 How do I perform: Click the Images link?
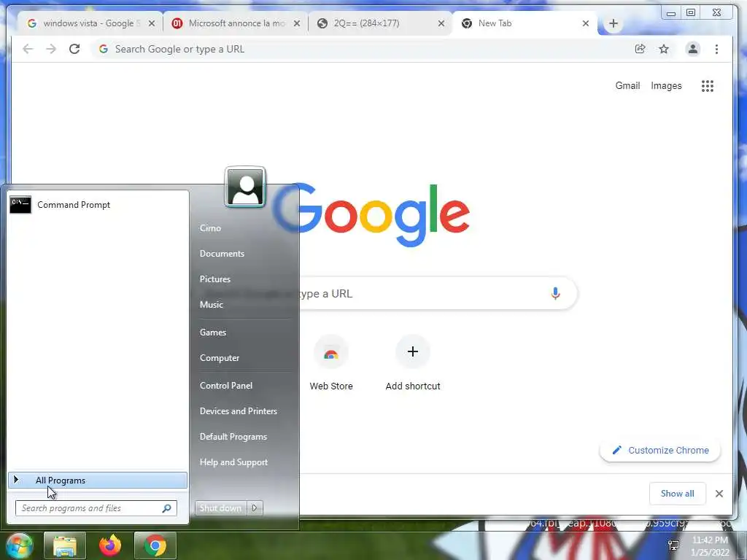click(x=666, y=86)
